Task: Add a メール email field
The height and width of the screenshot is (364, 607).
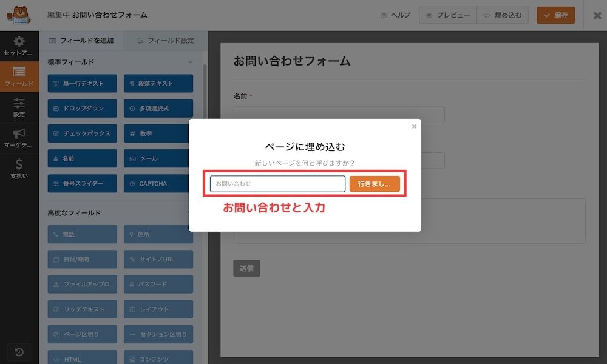Action: tap(157, 158)
